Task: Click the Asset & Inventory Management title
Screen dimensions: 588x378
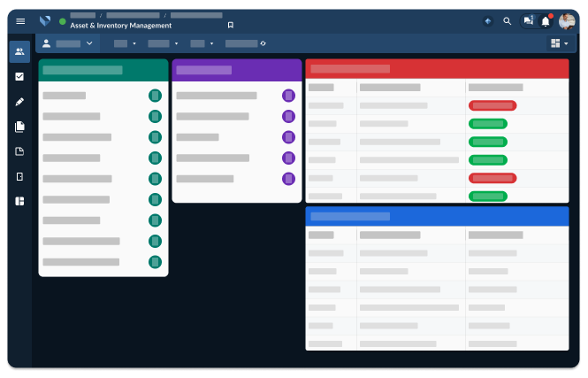Action: (x=121, y=26)
